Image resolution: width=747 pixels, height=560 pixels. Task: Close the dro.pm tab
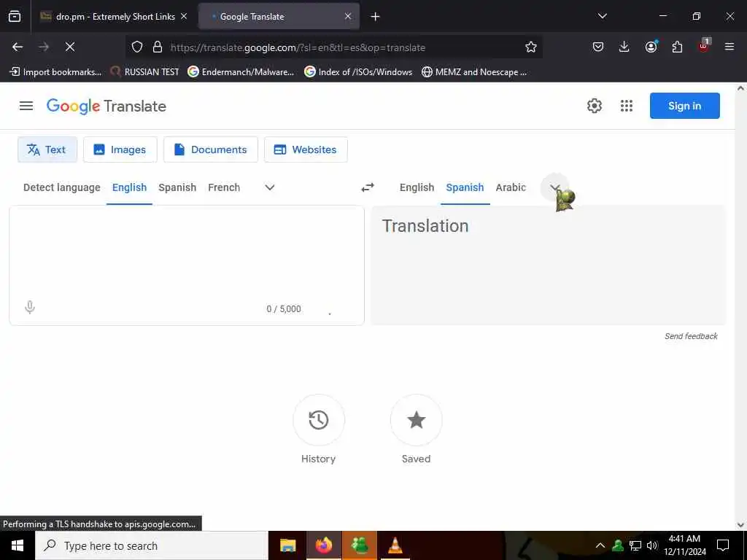(x=184, y=16)
